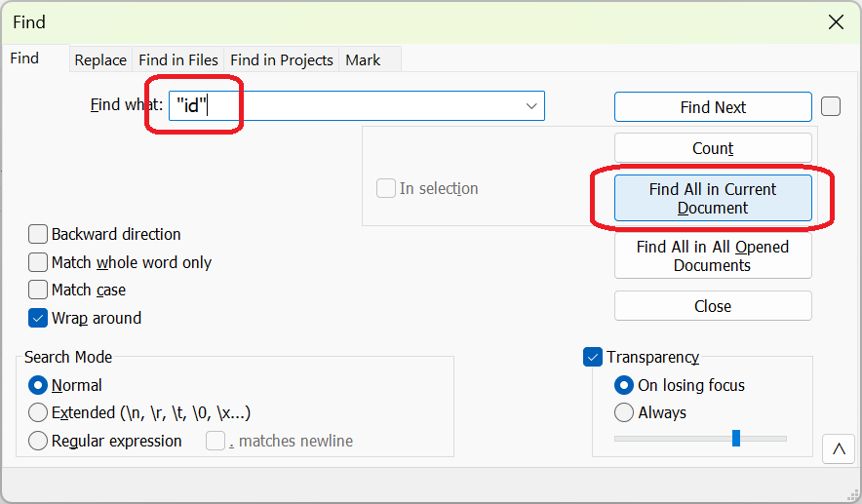Image resolution: width=862 pixels, height=504 pixels.
Task: Close the Find dialog with X icon
Action: (836, 22)
